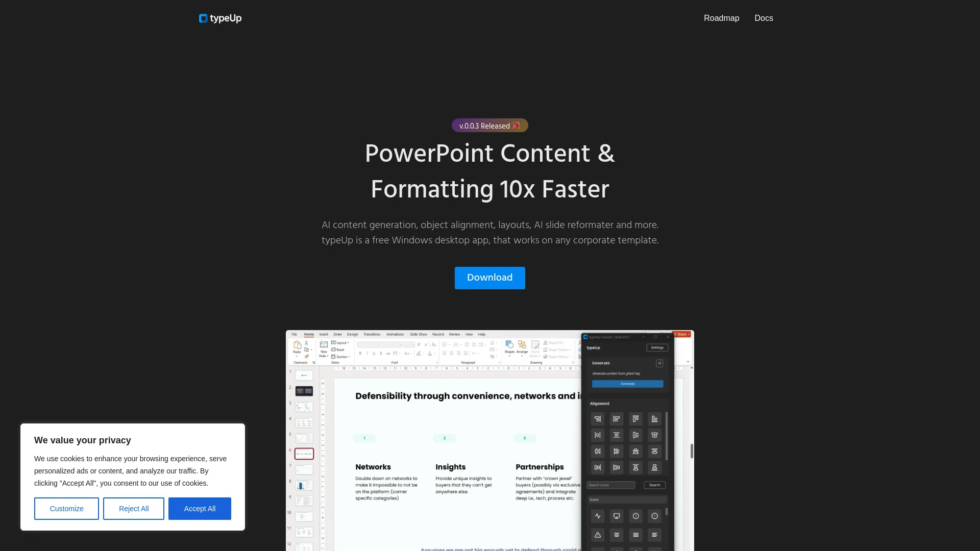Image resolution: width=980 pixels, height=551 pixels.
Task: Click the Roadmap navigation link
Action: [721, 18]
